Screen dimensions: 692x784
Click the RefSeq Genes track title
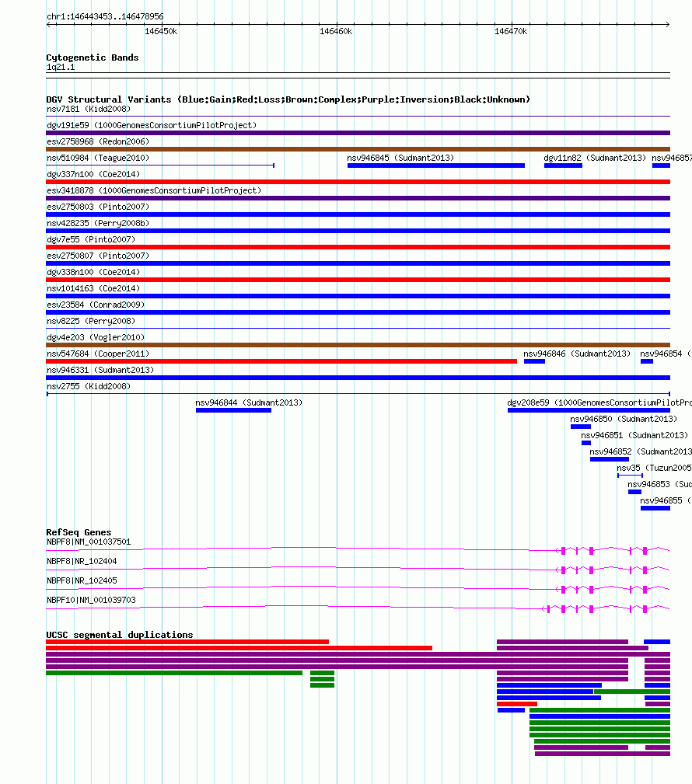pos(79,532)
